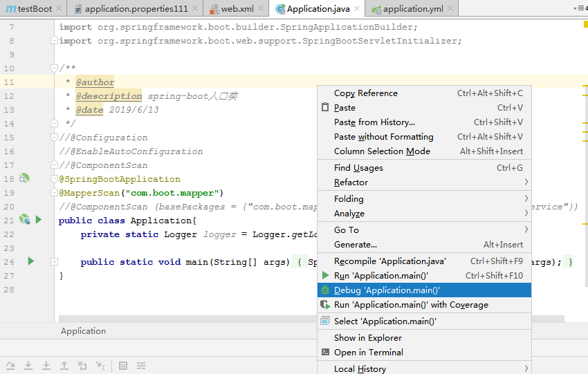This screenshot has width=588, height=374.
Task: Collapse the Javadoc comment block at line 10
Action: pyautogui.click(x=53, y=68)
